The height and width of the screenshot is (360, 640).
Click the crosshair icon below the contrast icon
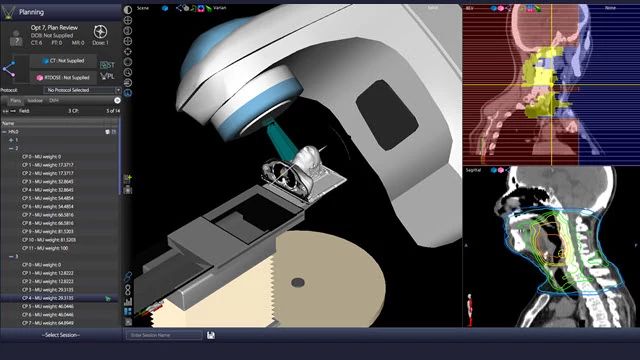point(128,20)
